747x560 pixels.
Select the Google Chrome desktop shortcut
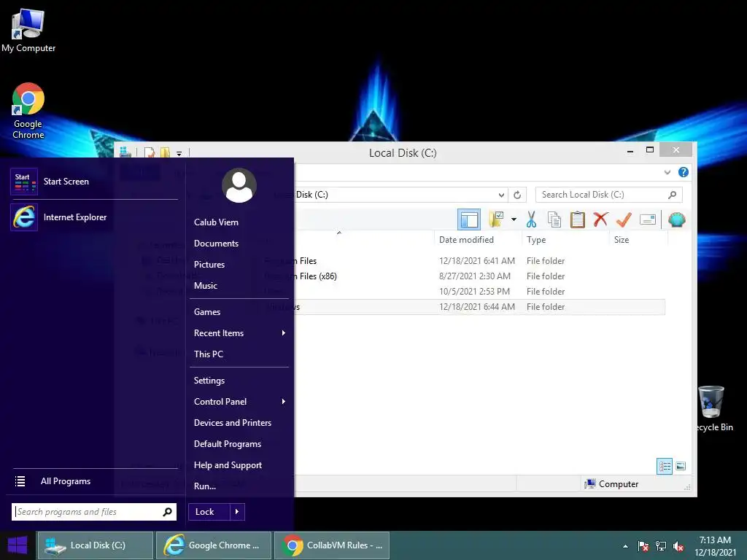(x=28, y=111)
